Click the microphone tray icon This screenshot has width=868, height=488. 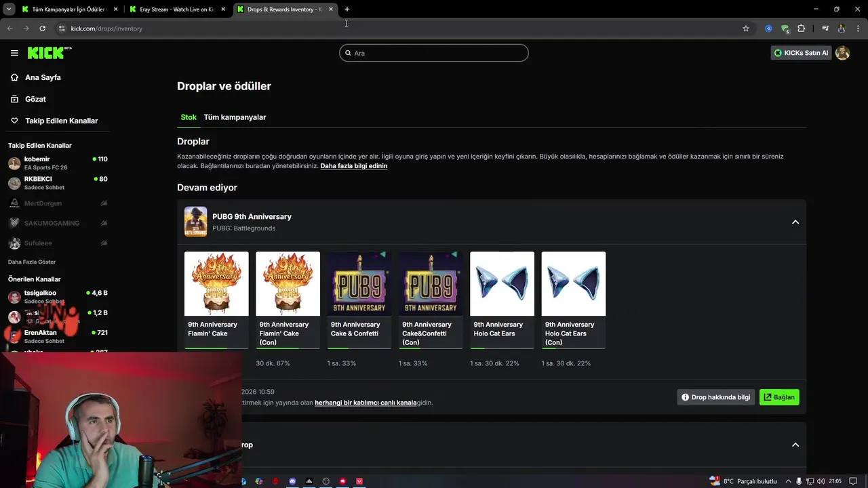[x=800, y=481]
